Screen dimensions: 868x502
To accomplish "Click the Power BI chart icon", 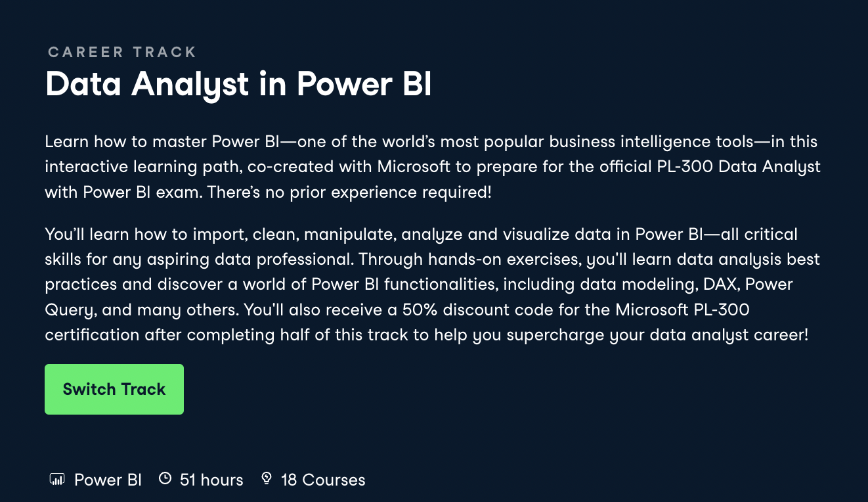I will point(57,479).
